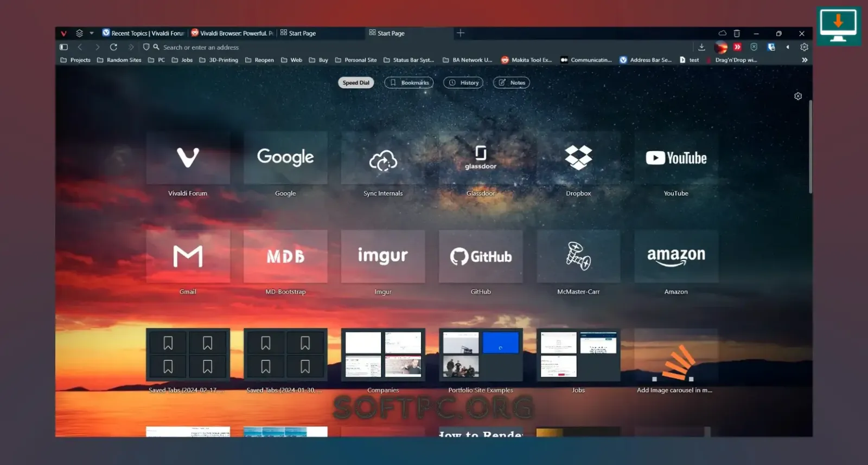The width and height of the screenshot is (868, 465).
Task: Show more bookmarks with chevron
Action: [805, 60]
